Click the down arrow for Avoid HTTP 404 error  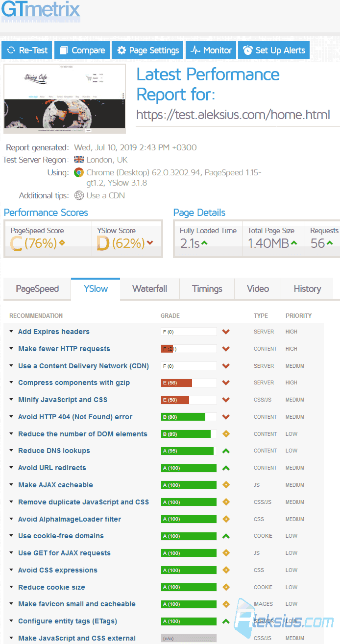tap(226, 417)
